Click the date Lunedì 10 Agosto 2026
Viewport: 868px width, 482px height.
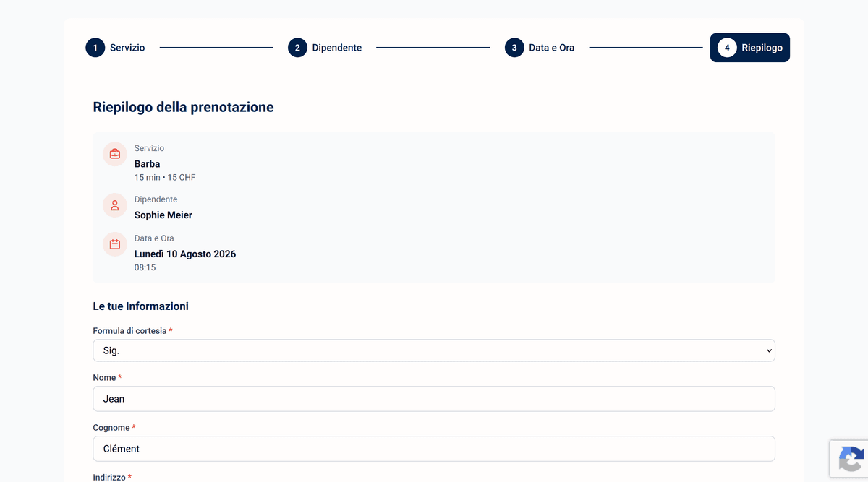pyautogui.click(x=185, y=254)
